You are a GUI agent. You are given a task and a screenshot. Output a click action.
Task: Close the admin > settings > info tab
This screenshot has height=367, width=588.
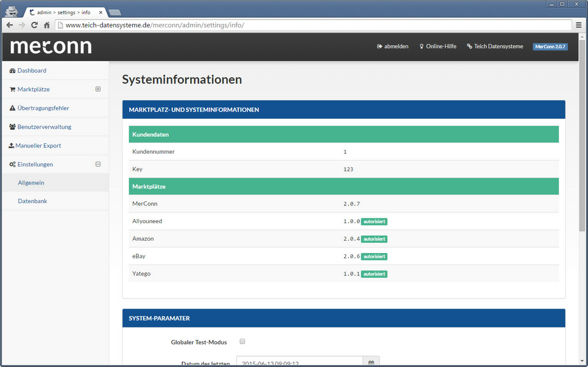[x=101, y=12]
